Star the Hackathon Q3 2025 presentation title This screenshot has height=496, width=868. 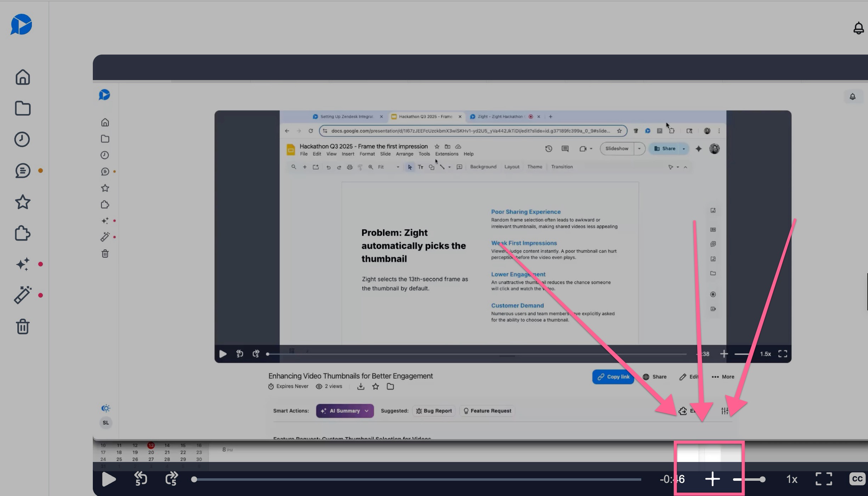coord(437,147)
